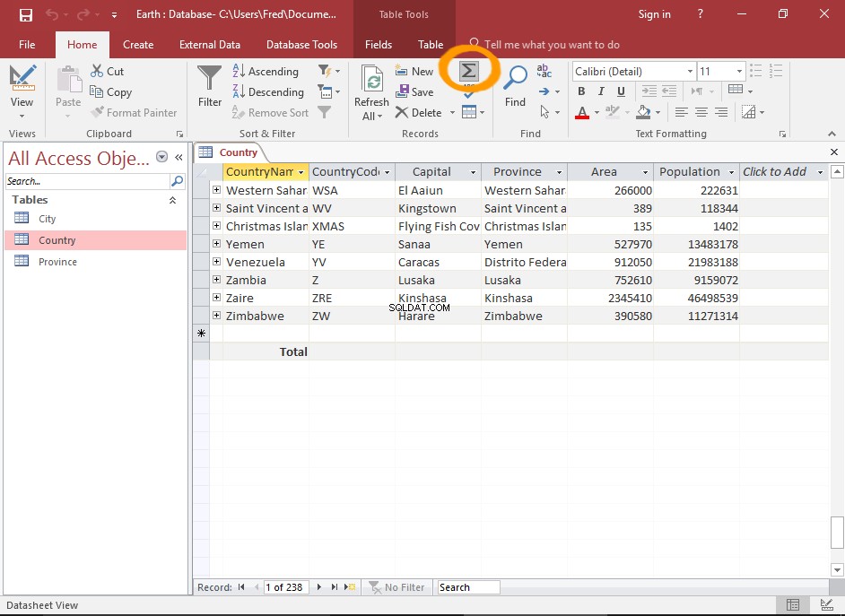Click the search magnifier in navigation pane
Image resolution: width=845 pixels, height=616 pixels.
point(178,181)
